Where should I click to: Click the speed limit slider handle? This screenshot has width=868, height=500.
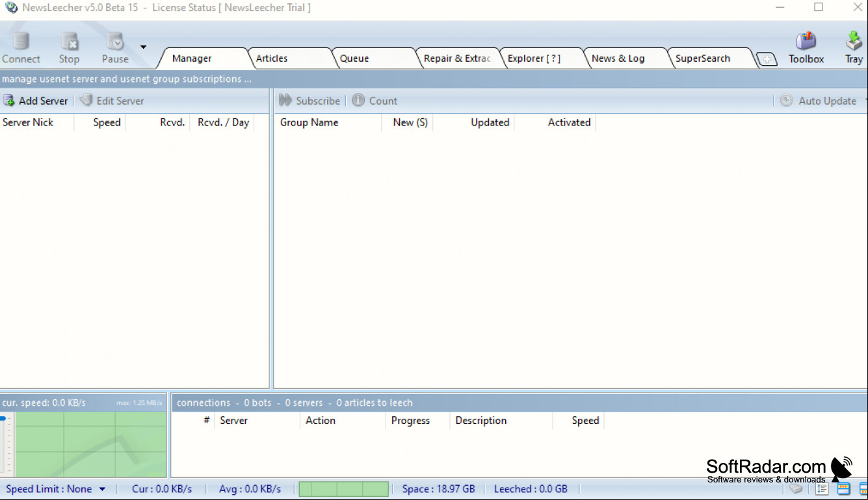coord(3,419)
